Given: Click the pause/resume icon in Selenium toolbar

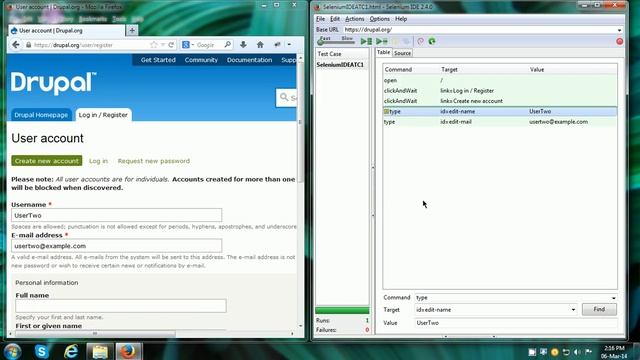Looking at the screenshot, I should pyautogui.click(x=395, y=41).
